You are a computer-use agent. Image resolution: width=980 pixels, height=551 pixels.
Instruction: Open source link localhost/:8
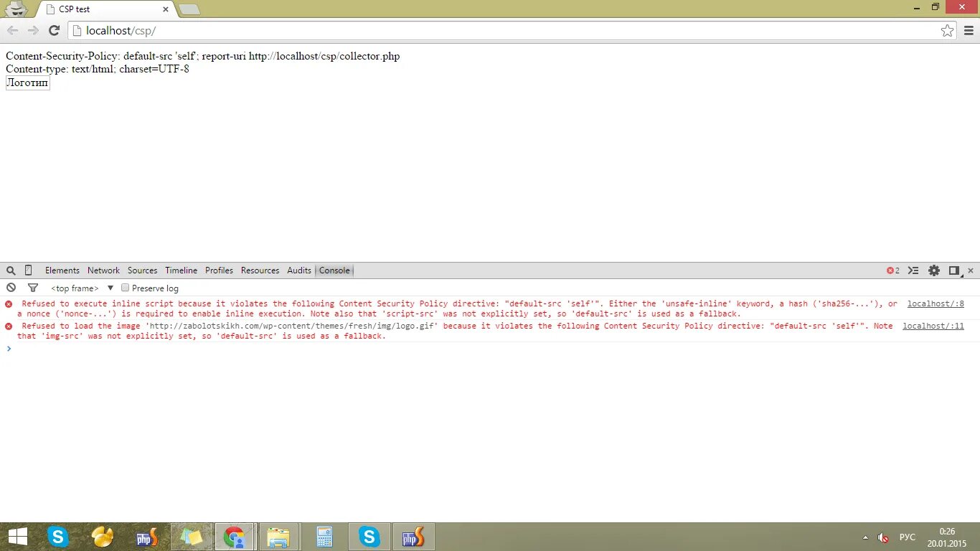point(936,303)
